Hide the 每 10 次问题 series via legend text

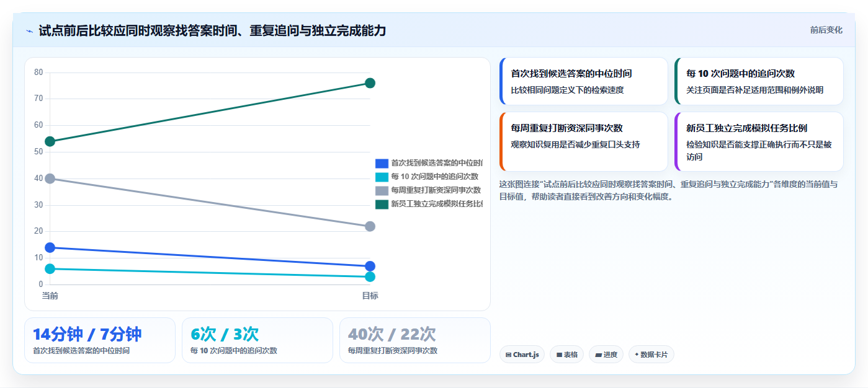(435, 177)
